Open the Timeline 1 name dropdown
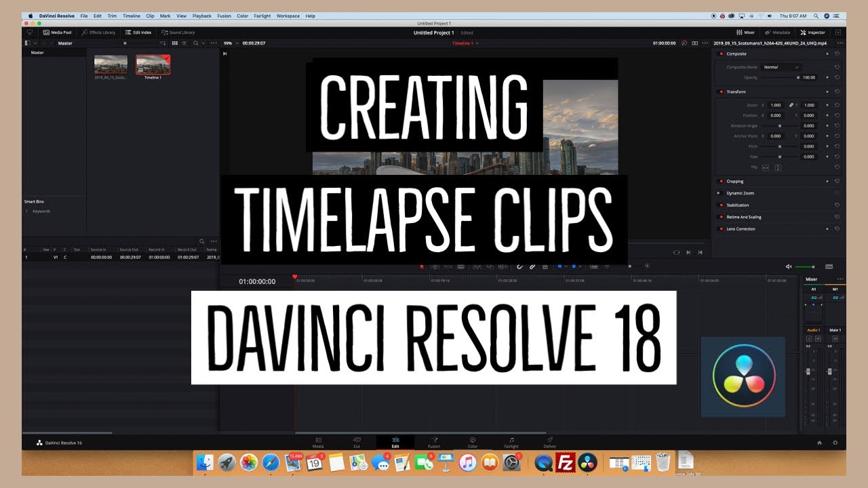This screenshot has height=488, width=868. click(x=466, y=43)
